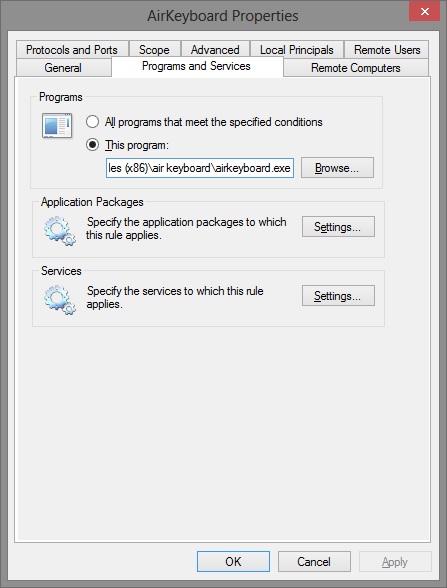Close the AirKeyboard Properties dialog

[424, 11]
